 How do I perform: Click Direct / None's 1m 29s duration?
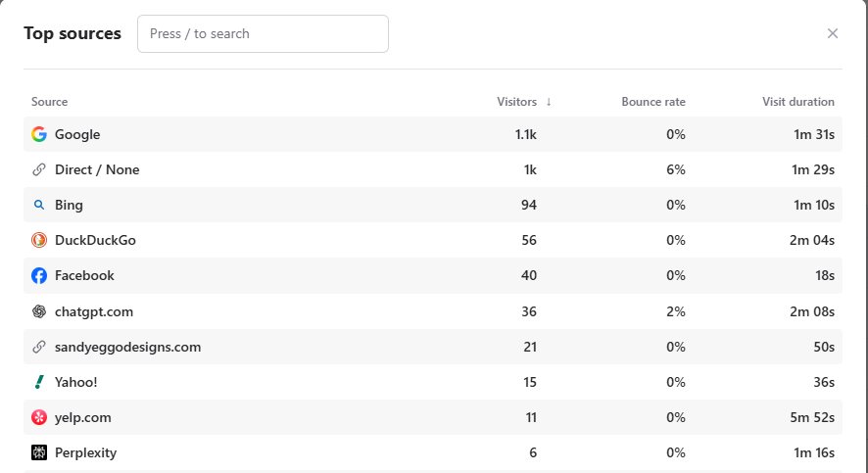812,169
